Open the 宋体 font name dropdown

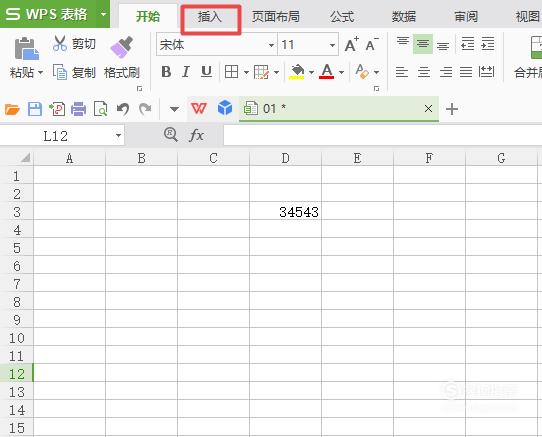[x=271, y=45]
